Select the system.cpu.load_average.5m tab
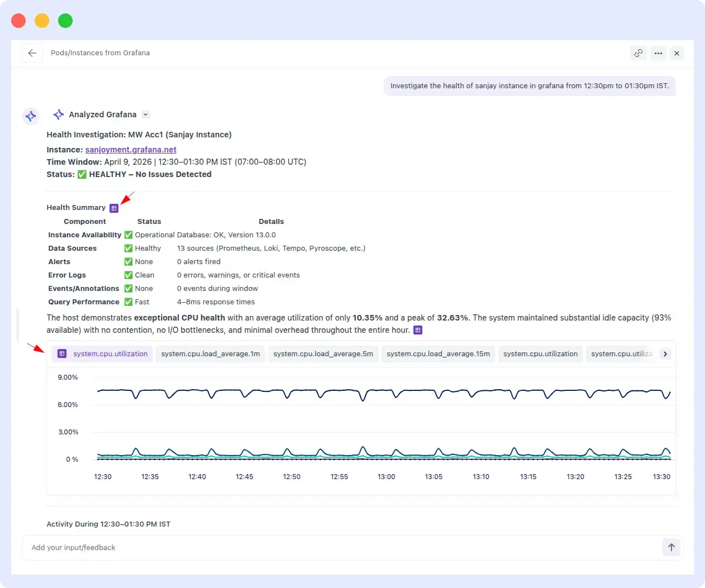 (x=323, y=354)
